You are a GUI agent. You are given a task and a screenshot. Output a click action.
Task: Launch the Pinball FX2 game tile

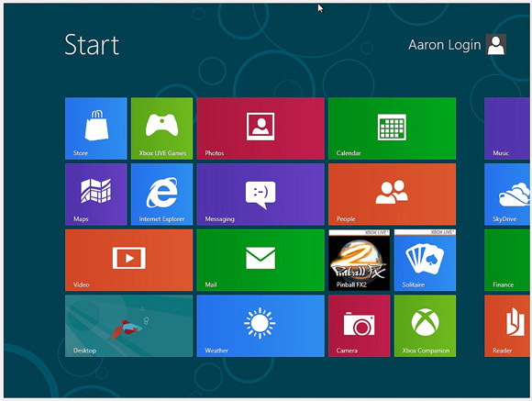point(360,260)
